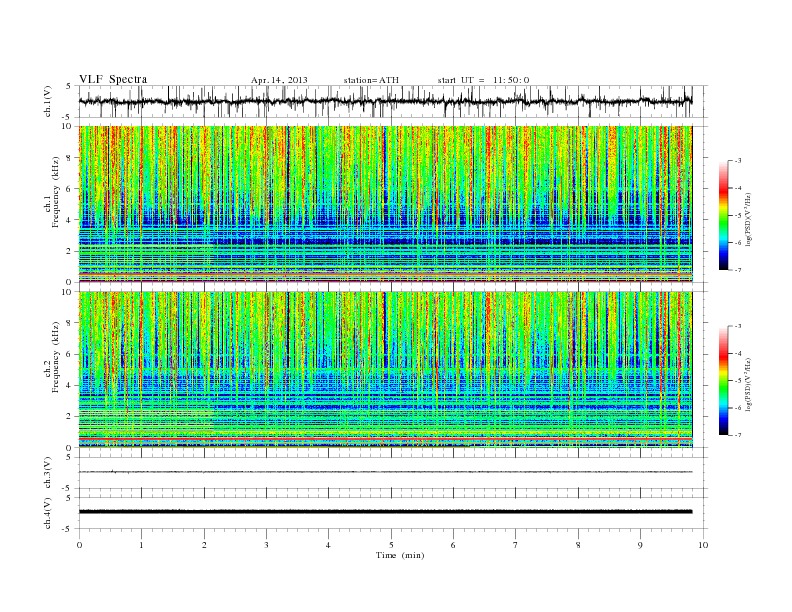The image size is (792, 612).
Task: Click the thick ch.4 voltage waveform trace
Action: [x=386, y=512]
